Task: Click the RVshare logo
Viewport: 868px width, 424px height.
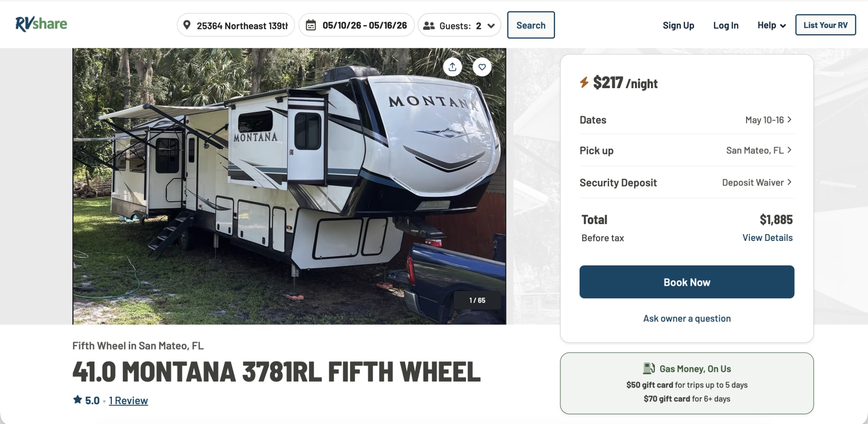Action: (x=41, y=24)
